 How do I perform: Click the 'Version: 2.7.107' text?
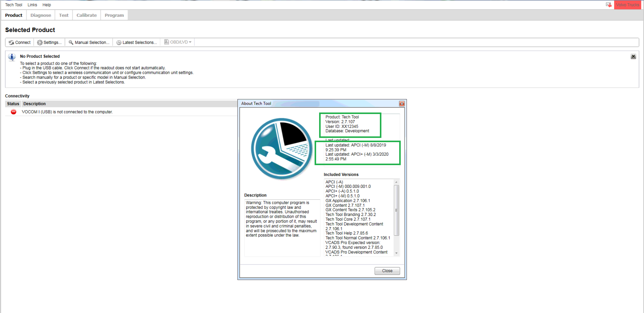340,122
